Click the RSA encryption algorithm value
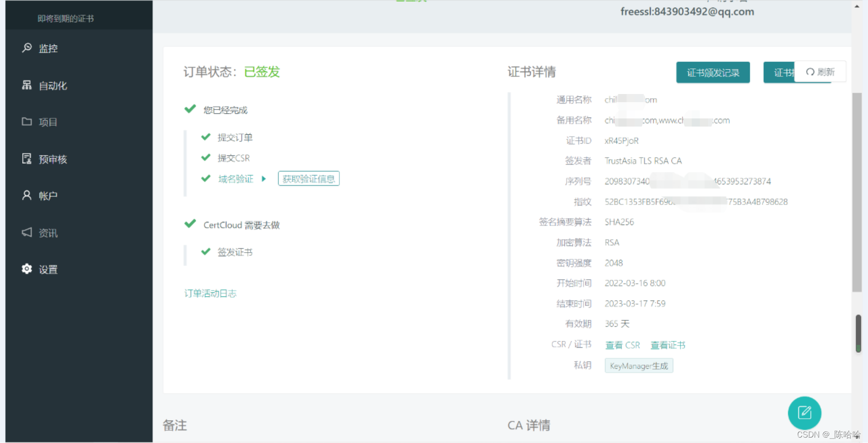The width and height of the screenshot is (868, 443). pyautogui.click(x=612, y=243)
